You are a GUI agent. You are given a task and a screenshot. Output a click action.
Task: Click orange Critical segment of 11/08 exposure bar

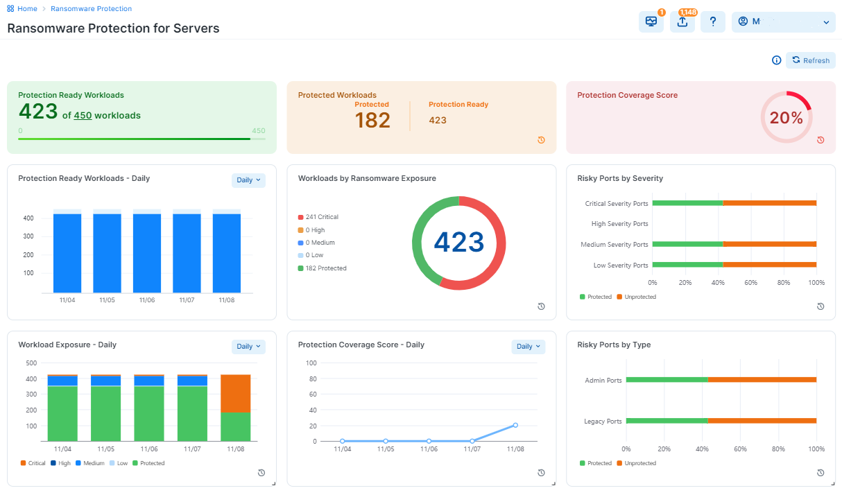pyautogui.click(x=235, y=394)
